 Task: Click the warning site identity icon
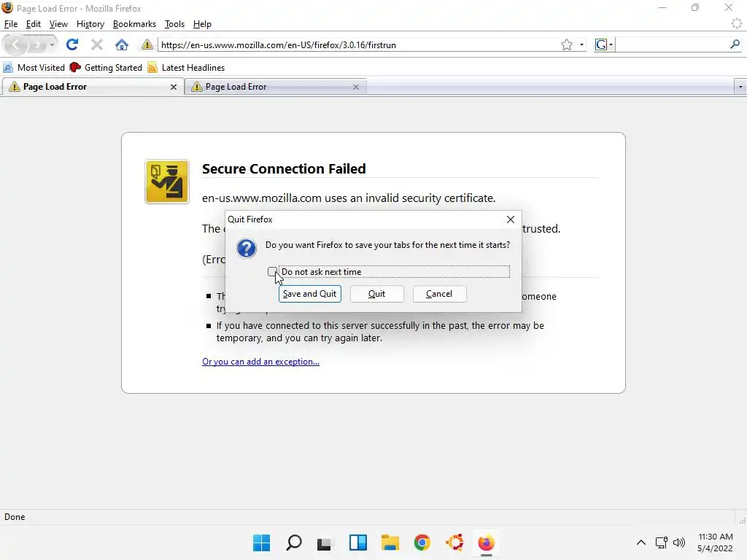[147, 44]
